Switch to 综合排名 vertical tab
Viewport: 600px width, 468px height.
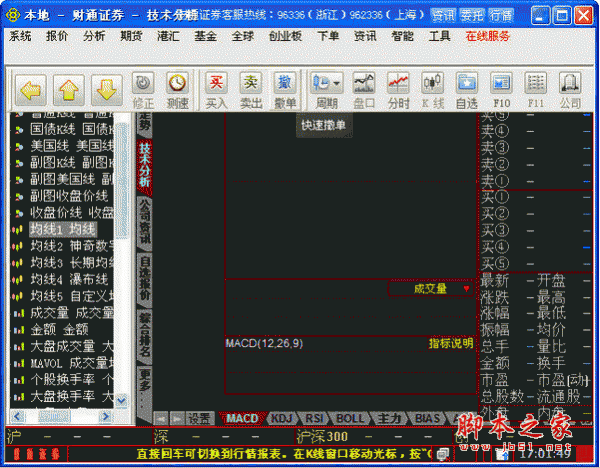(x=144, y=337)
